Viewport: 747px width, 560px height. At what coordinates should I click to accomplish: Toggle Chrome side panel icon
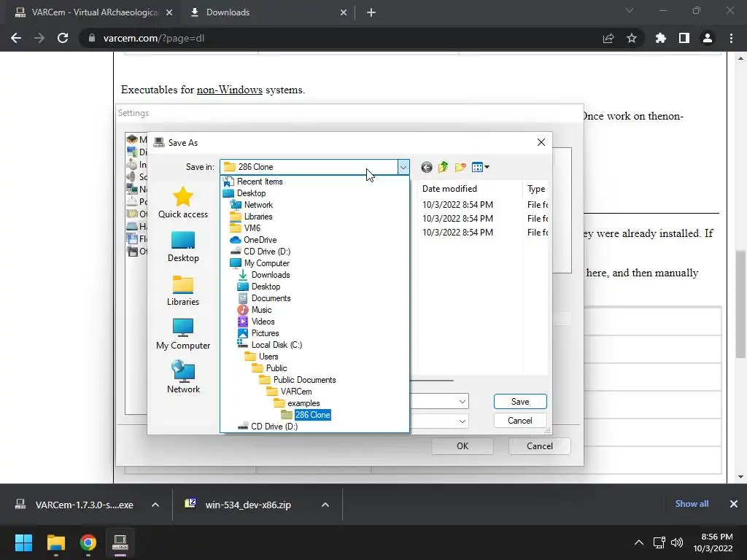coord(684,38)
